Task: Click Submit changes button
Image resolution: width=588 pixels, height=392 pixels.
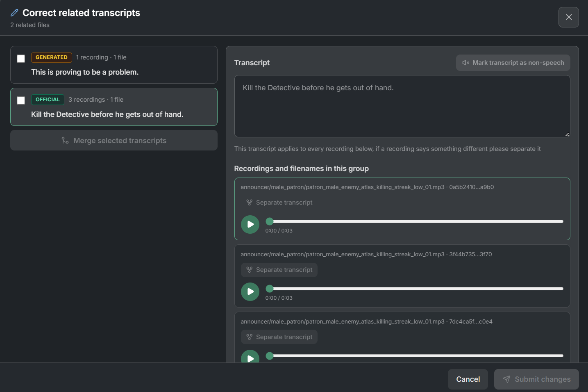Action: (536, 379)
